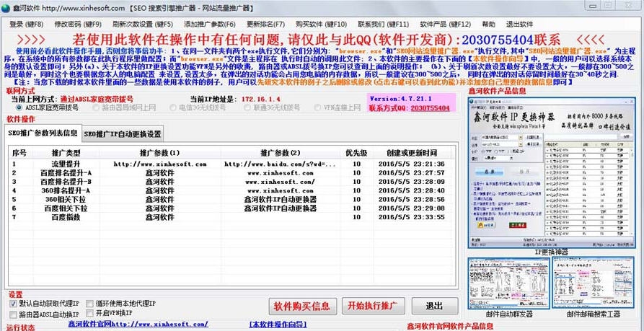644x331 pixels.
Task: Open 软件产品 (键F12) menu
Action: pyautogui.click(x=445, y=25)
